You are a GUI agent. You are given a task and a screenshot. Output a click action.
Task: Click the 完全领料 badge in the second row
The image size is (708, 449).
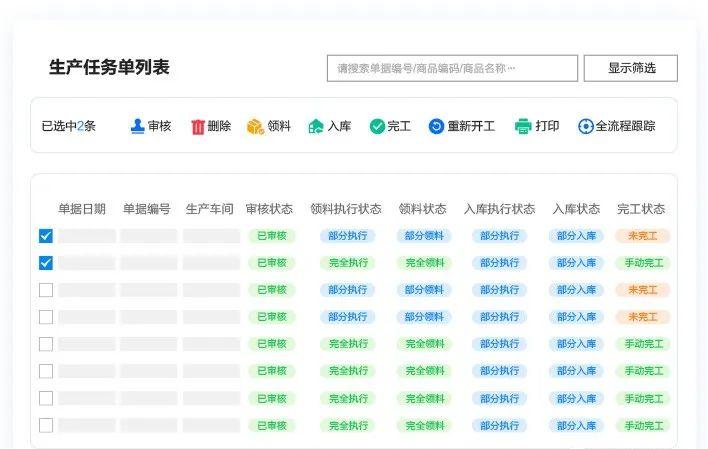(x=424, y=263)
